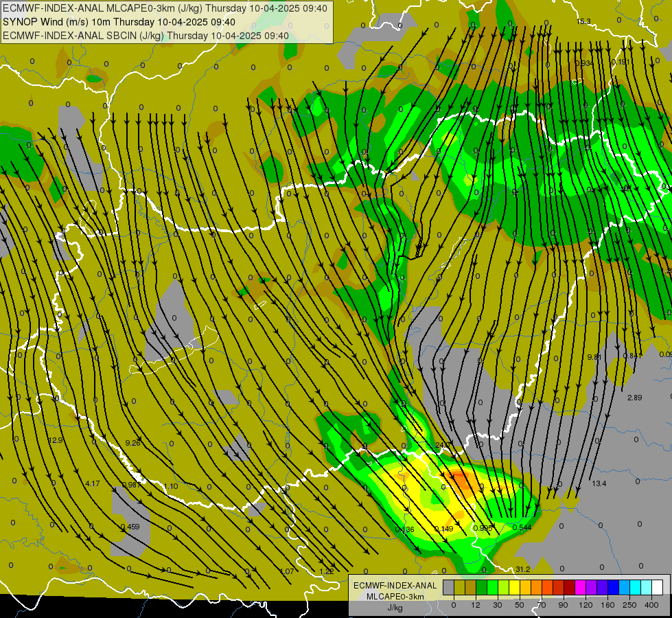Click the legend MLCAPE0-3km label

[395, 597]
